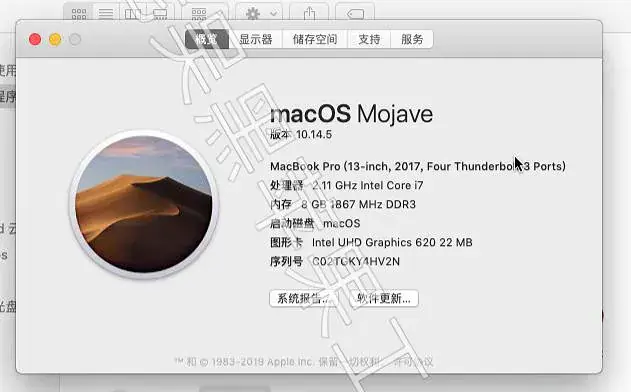Click the macOS Mojave desert logo image
The height and width of the screenshot is (392, 631).
144,204
